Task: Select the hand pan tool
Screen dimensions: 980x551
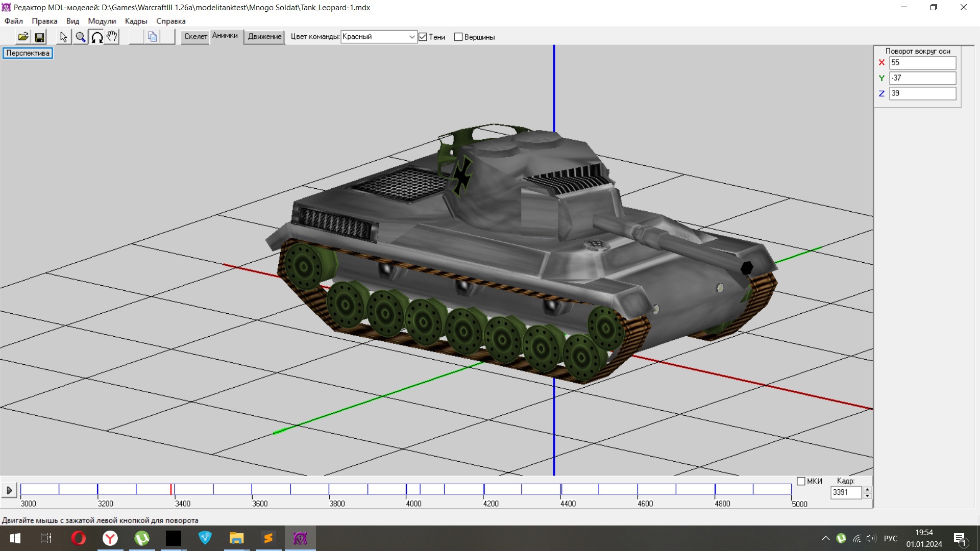Action: click(x=112, y=37)
